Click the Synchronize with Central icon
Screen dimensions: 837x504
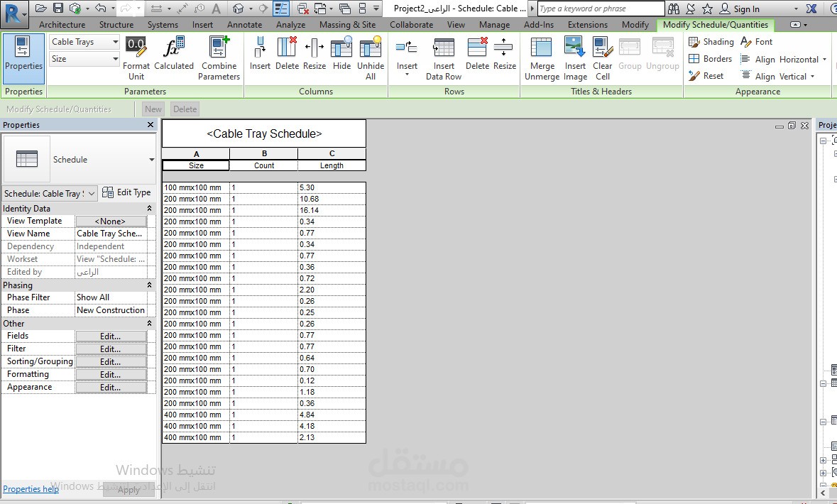tap(76, 9)
